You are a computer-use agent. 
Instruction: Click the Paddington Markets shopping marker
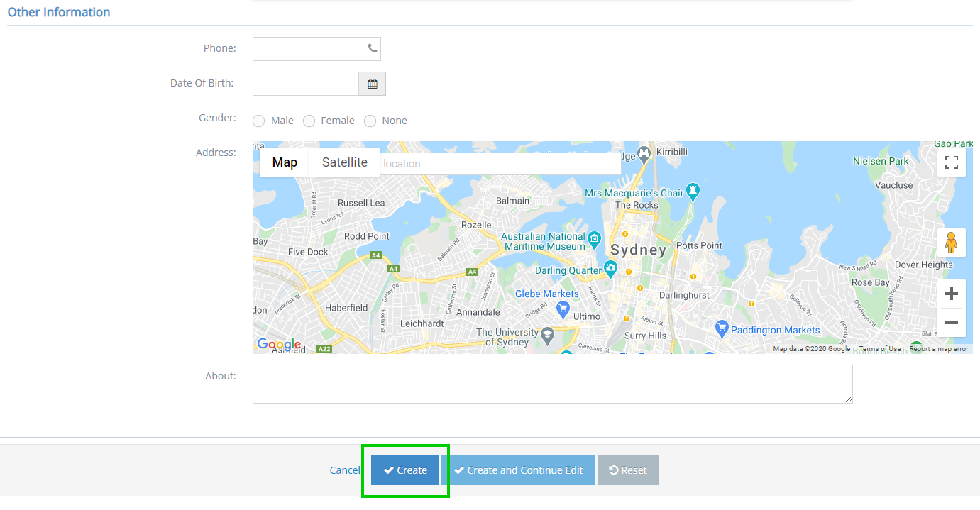(722, 328)
